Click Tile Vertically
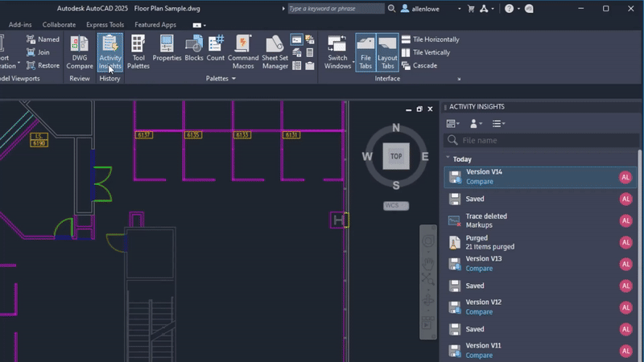 point(426,52)
